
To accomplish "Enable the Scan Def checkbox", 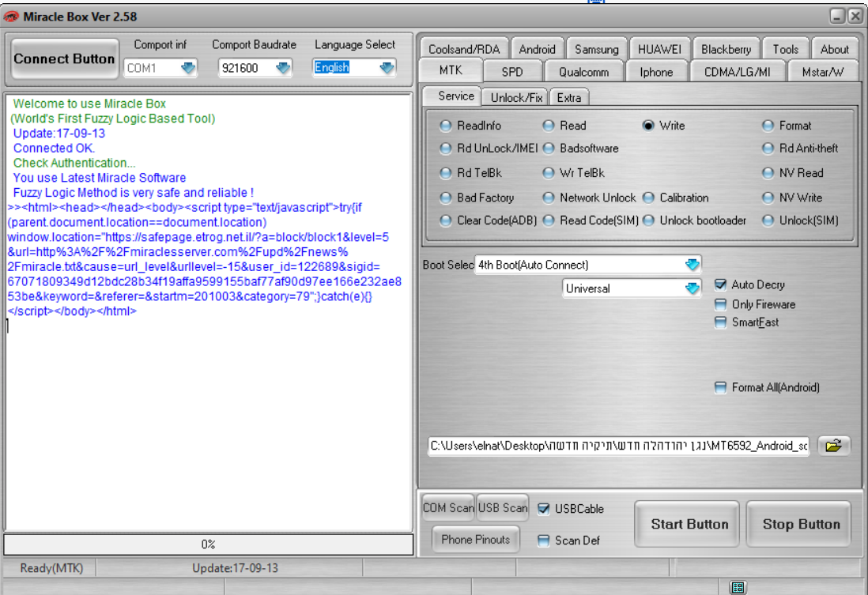I will click(544, 540).
